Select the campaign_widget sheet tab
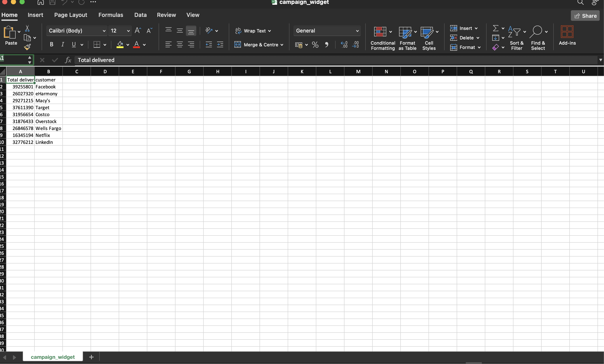604x364 pixels. click(53, 357)
